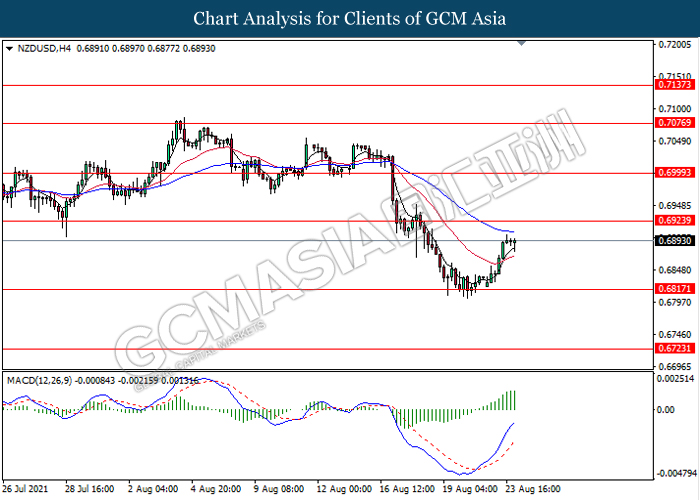Click the 28 Jul 16:00 time label

coord(89,489)
